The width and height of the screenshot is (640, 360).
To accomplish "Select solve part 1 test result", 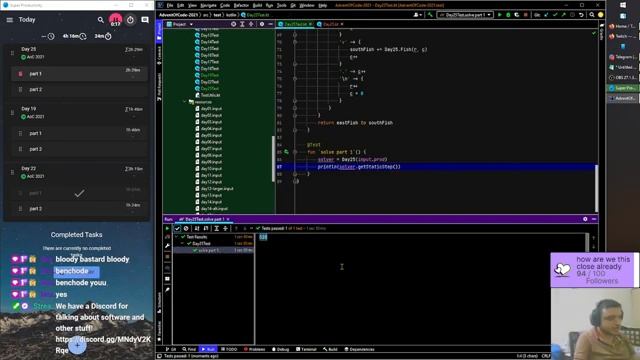I will [x=213, y=250].
